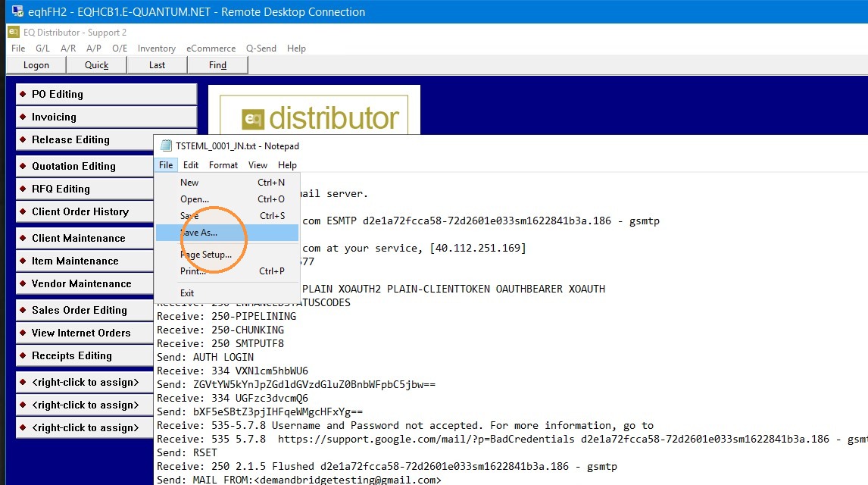Open the Notepad Edit menu
Viewport: 868px width, 485px height.
tap(190, 165)
